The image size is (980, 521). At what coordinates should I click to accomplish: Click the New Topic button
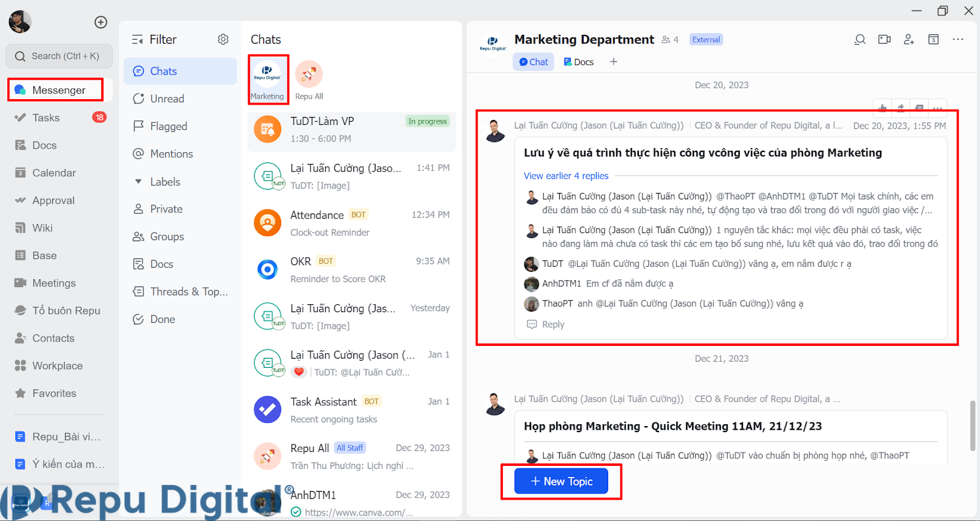click(561, 481)
